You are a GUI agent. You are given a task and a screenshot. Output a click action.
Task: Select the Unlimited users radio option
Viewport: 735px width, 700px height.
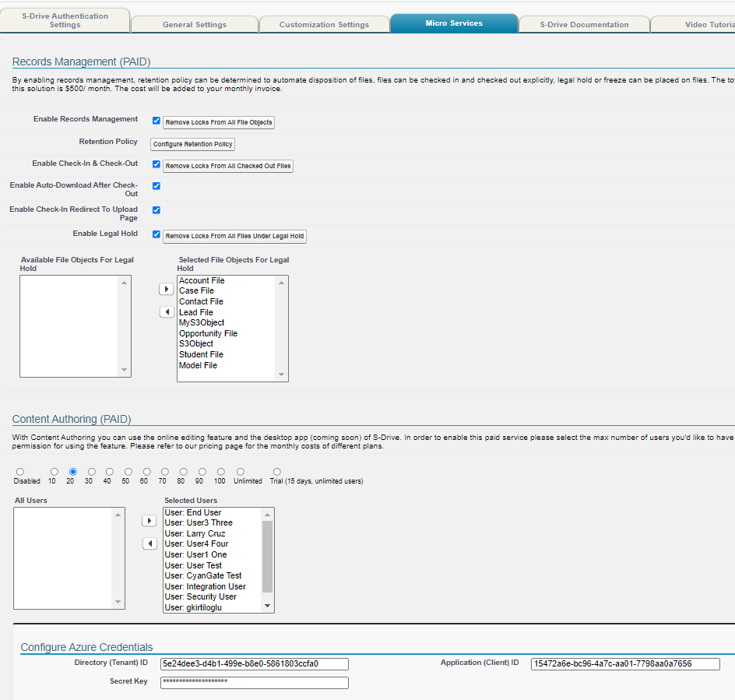tap(241, 472)
